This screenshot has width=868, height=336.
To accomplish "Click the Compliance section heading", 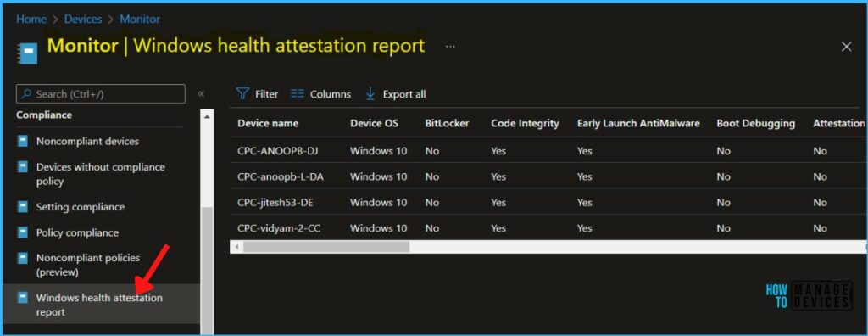I will 44,115.
